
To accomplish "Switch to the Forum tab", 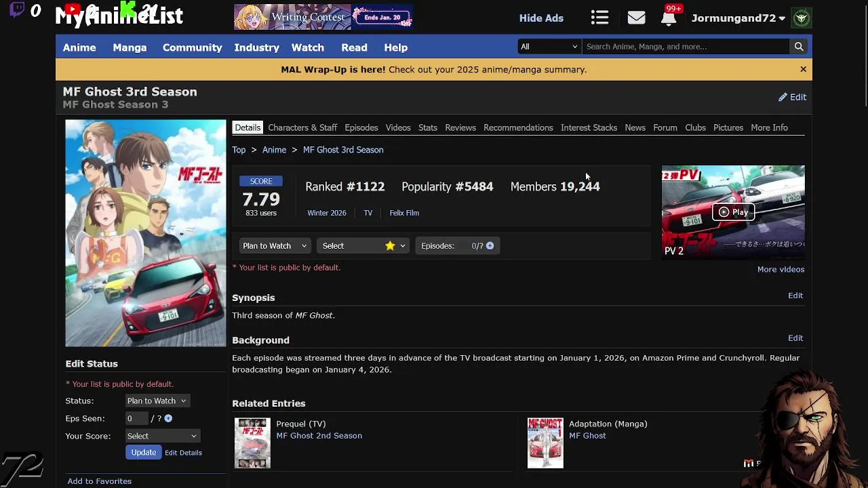I will pyautogui.click(x=665, y=127).
